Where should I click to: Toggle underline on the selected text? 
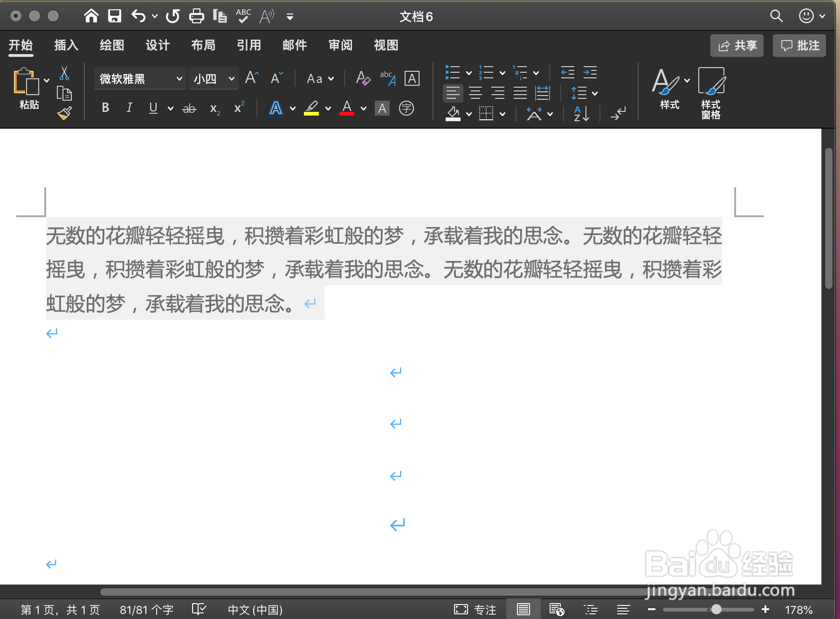153,108
